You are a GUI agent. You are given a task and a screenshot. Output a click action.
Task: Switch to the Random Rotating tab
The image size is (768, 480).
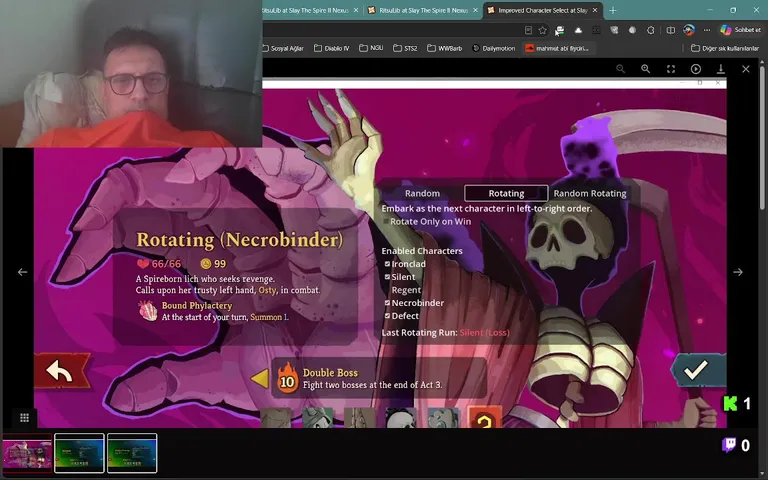tap(590, 193)
